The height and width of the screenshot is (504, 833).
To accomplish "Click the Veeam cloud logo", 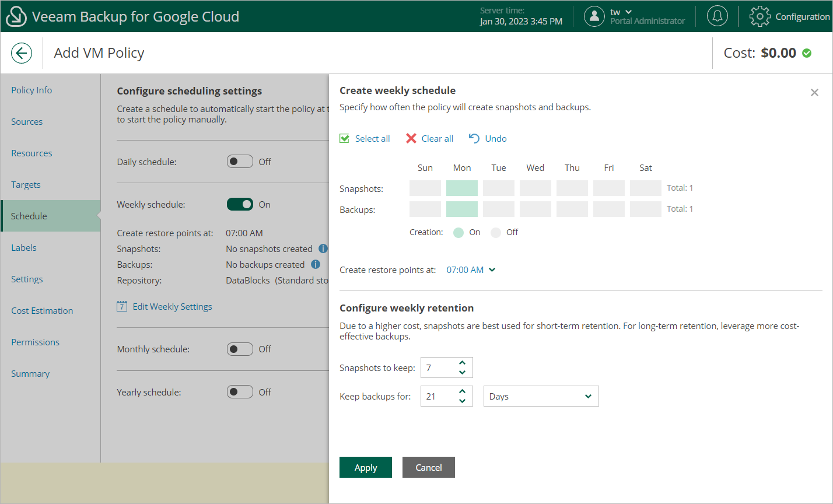I will pyautogui.click(x=16, y=16).
